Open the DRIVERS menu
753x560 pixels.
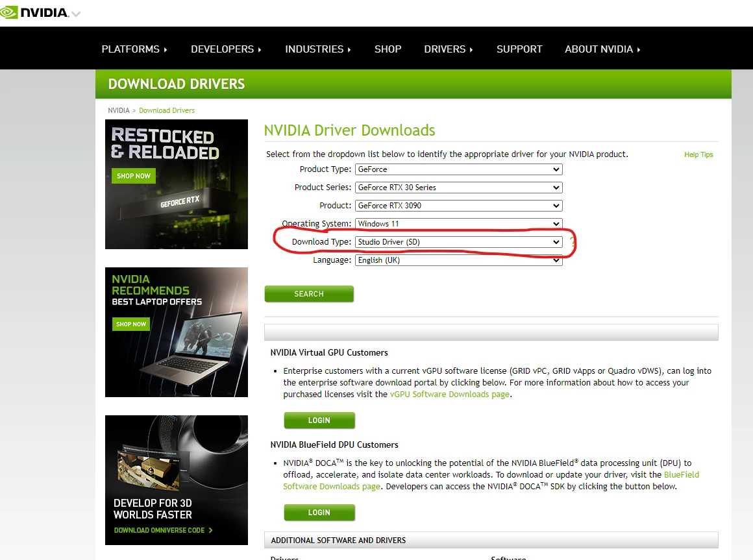448,49
